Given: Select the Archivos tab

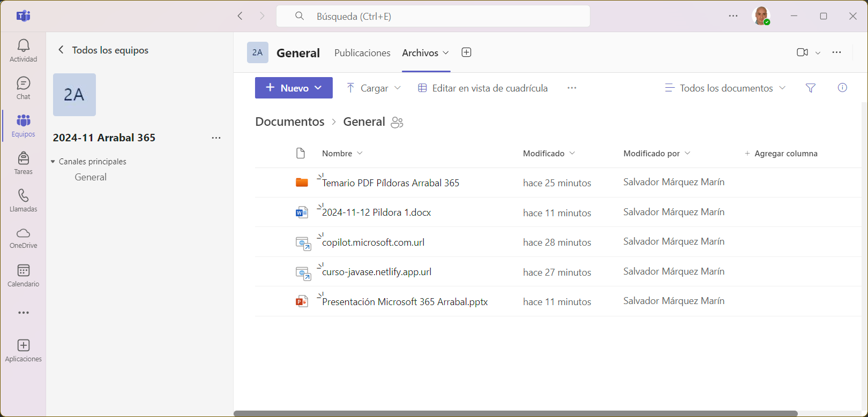Looking at the screenshot, I should click(x=420, y=52).
